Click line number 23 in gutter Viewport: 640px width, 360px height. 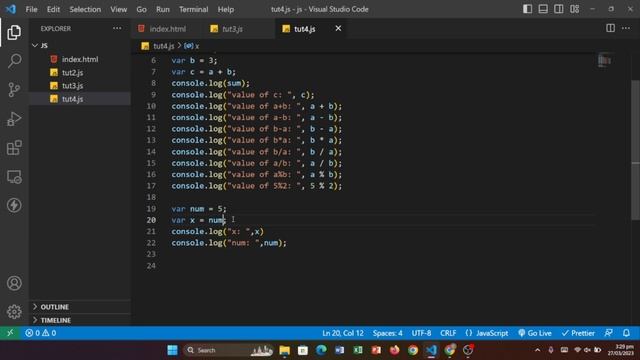pyautogui.click(x=151, y=254)
